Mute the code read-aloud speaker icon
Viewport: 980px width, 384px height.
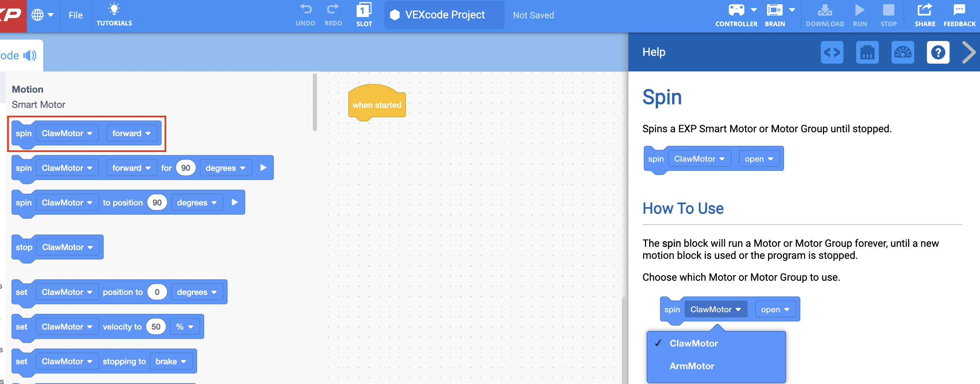tap(30, 55)
